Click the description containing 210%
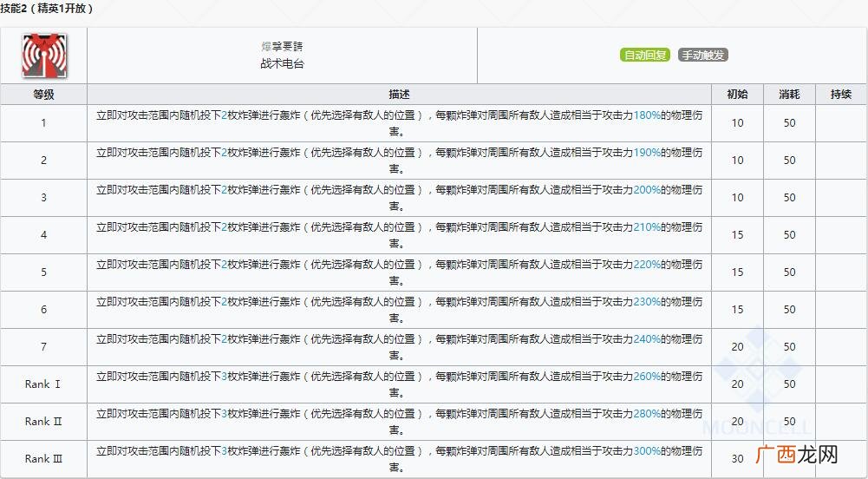 [x=399, y=235]
